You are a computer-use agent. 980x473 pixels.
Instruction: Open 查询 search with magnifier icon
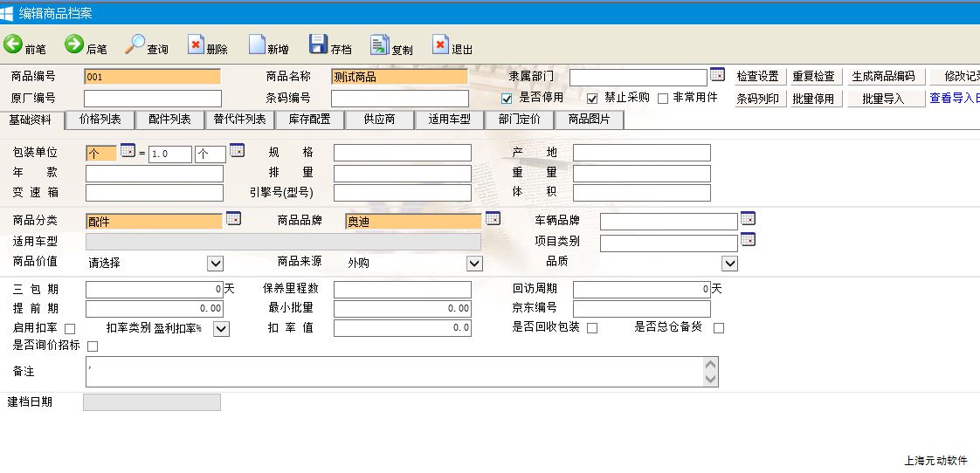pyautogui.click(x=136, y=45)
